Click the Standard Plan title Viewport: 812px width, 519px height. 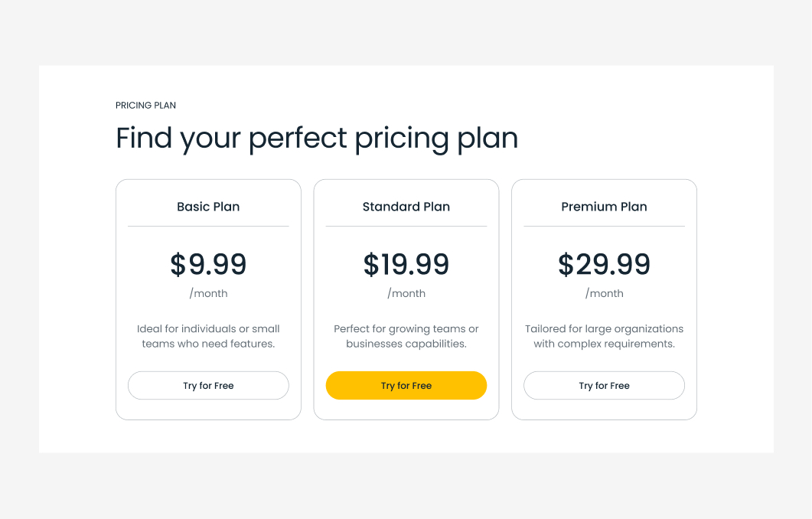point(406,207)
